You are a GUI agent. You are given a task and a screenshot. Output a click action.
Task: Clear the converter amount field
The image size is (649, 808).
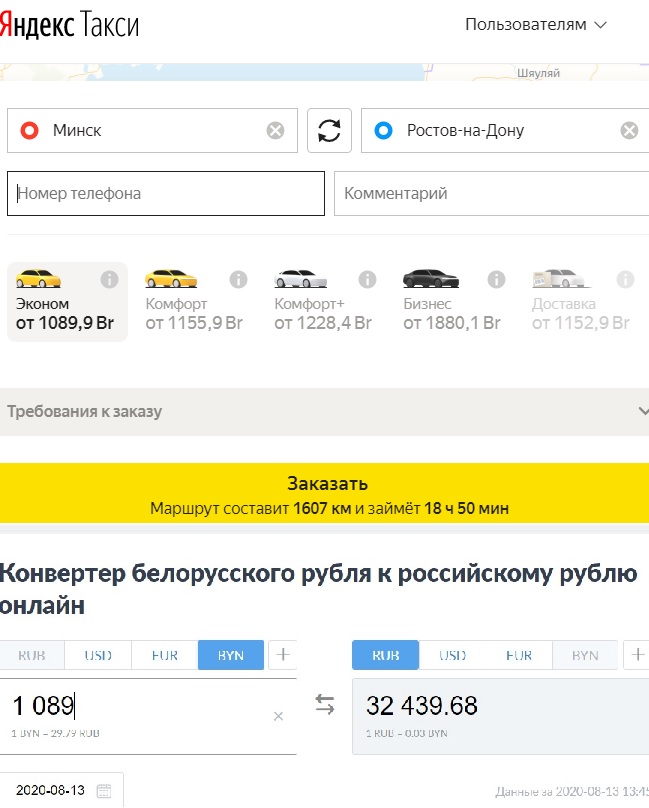tap(278, 716)
